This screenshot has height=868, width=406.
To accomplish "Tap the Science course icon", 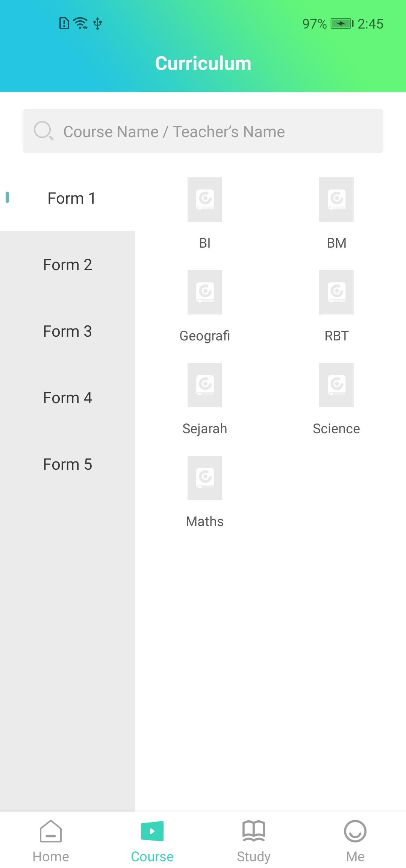I will tap(336, 385).
